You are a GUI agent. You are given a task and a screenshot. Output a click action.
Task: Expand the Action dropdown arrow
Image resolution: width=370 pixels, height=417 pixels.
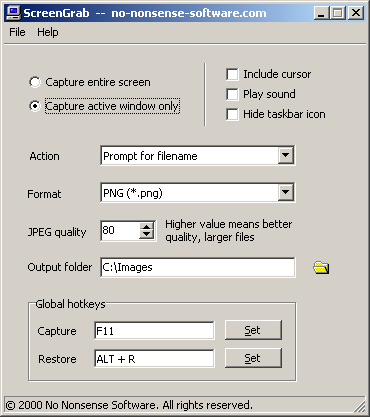point(285,155)
